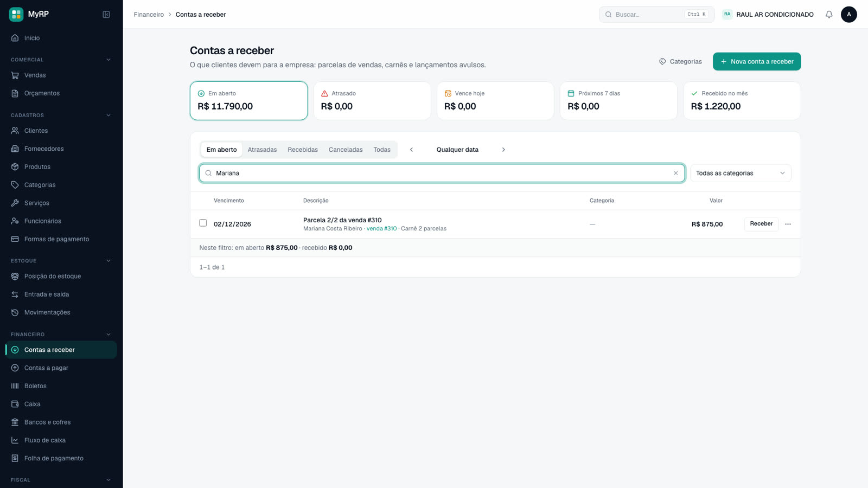
Task: Open Folha de pagamento
Action: [61, 458]
